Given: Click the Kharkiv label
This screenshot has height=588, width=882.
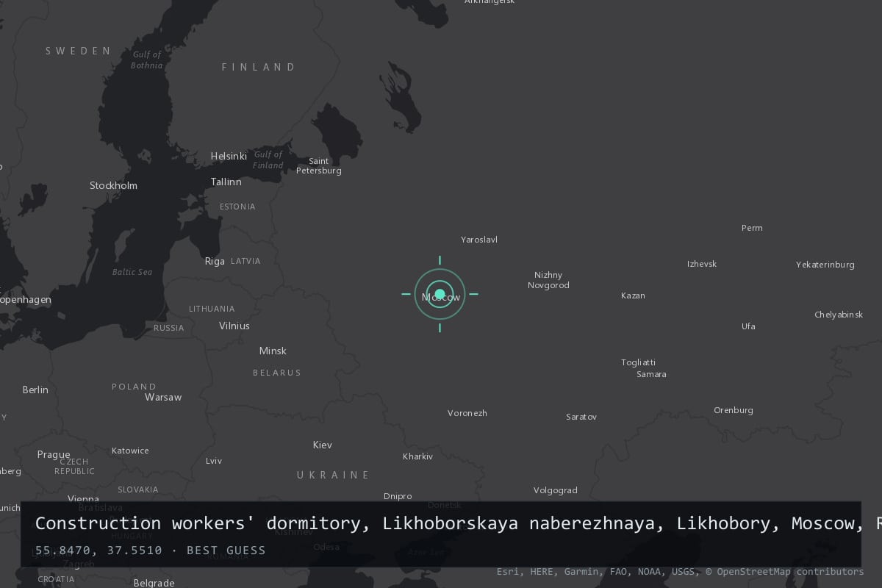Looking at the screenshot, I should 418,456.
